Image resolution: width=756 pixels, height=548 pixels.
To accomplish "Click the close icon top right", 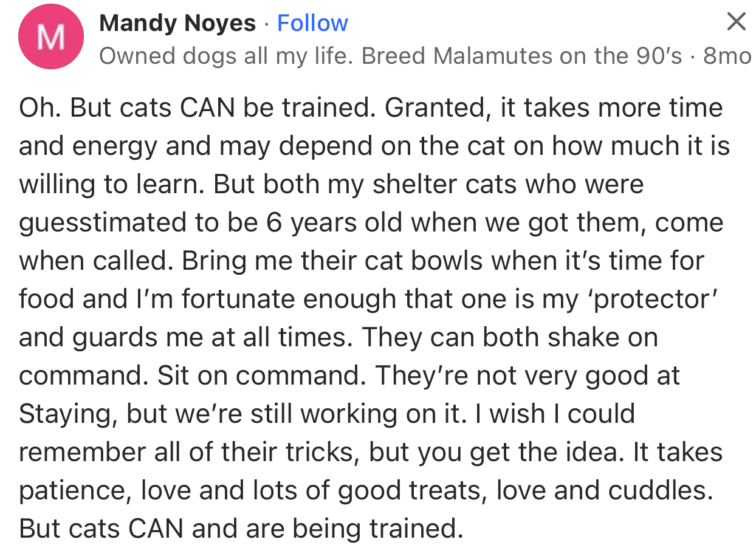I will click(736, 21).
